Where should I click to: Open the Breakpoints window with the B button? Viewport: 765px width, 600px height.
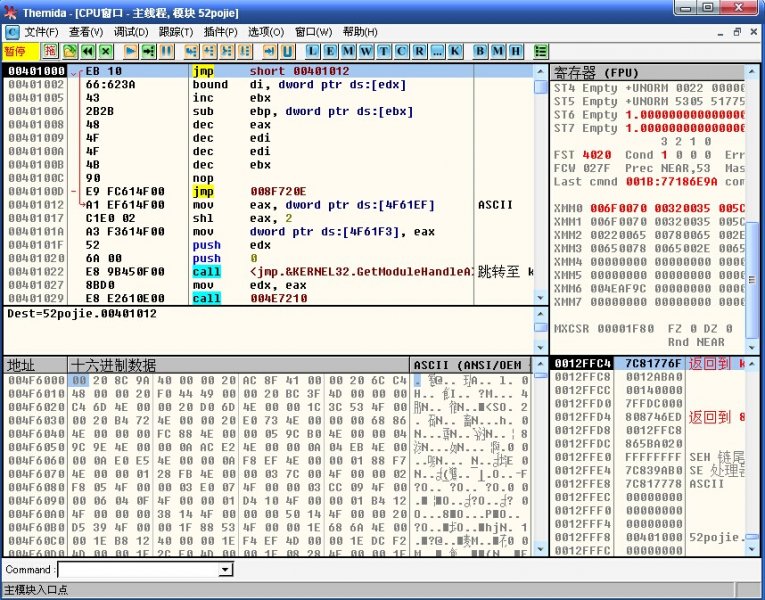point(480,51)
